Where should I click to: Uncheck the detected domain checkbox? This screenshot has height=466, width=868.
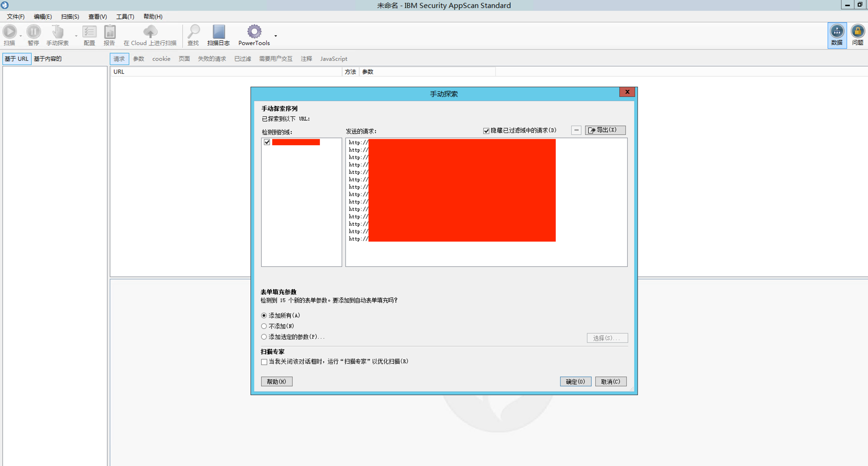267,142
